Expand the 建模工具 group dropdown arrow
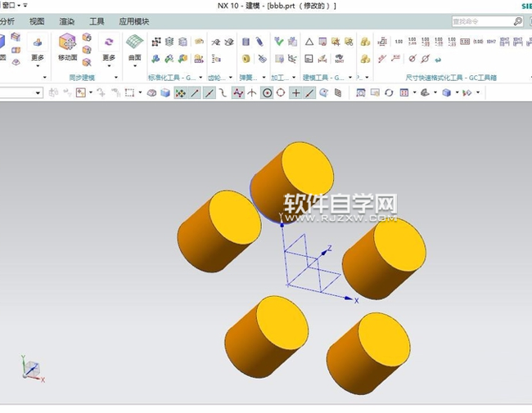 (350, 78)
